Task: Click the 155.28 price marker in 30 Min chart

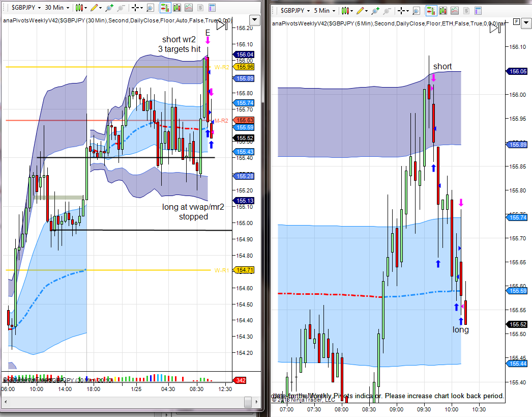Action: click(x=244, y=176)
